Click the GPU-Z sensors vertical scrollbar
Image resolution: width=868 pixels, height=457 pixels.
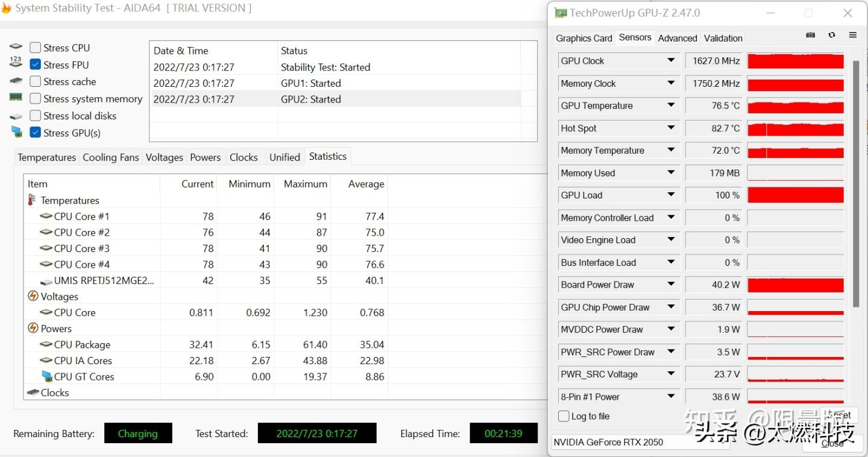pos(855,181)
